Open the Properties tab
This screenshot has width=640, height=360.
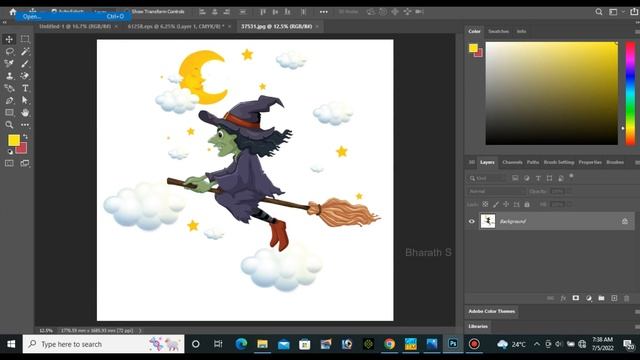click(x=590, y=162)
